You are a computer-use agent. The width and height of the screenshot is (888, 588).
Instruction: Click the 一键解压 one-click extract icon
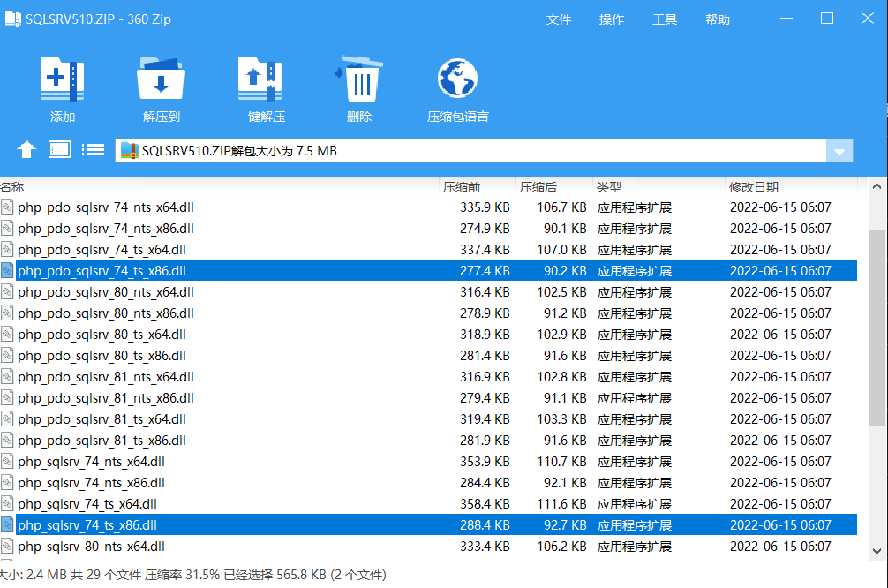coord(260,81)
